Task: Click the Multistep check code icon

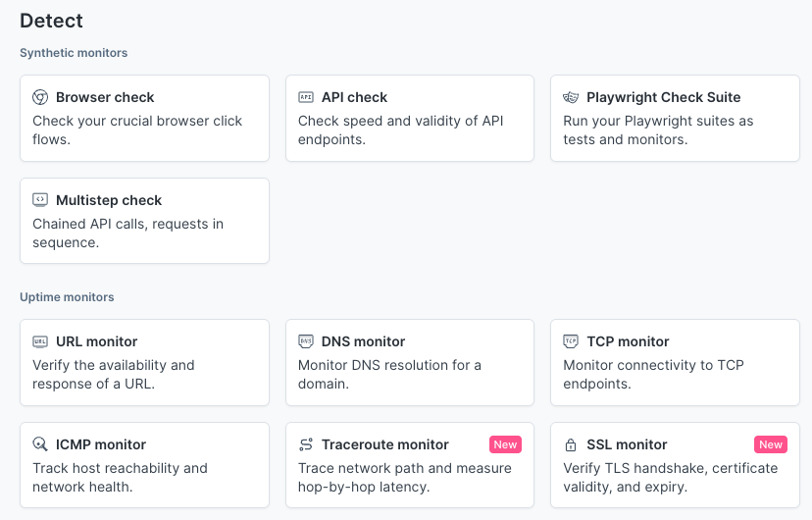Action: pos(40,200)
